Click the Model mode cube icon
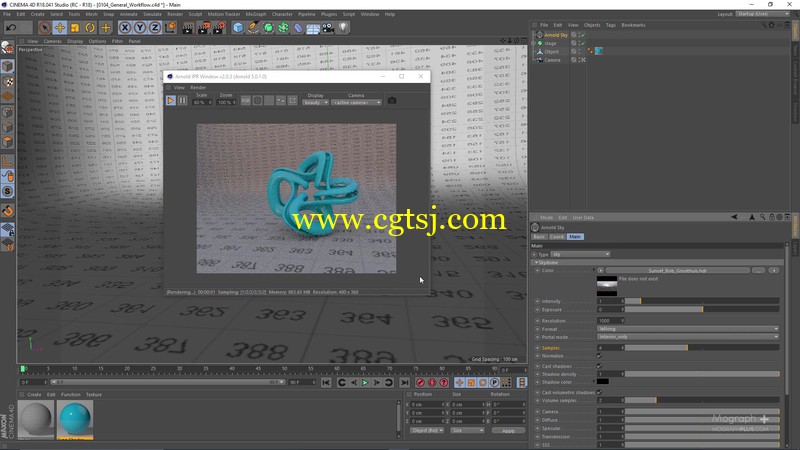Image resolution: width=800 pixels, height=450 pixels. click(7, 66)
